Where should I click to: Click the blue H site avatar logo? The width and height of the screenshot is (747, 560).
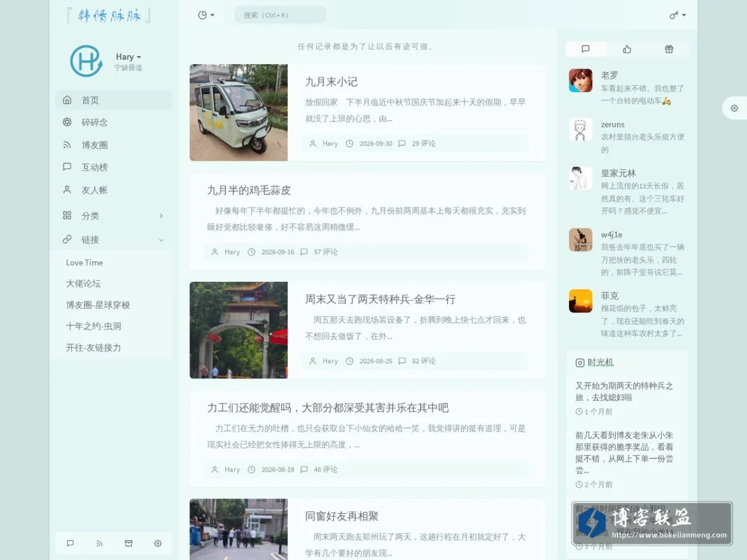(86, 61)
